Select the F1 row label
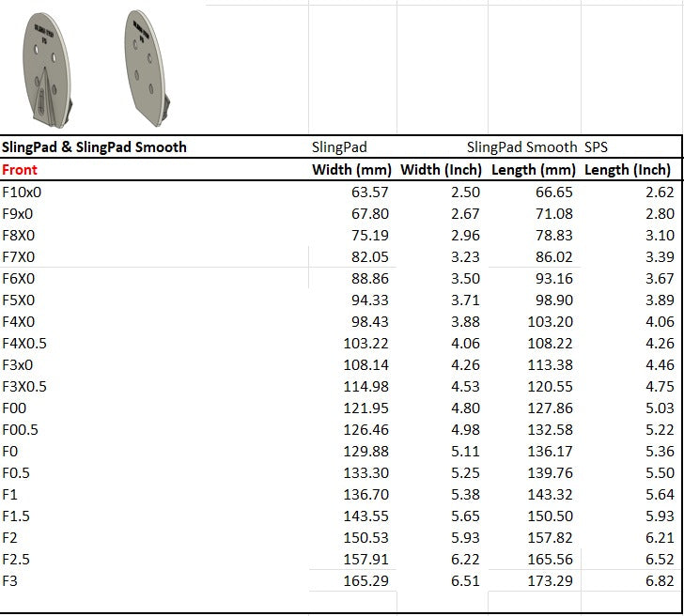This screenshot has height=616, width=684. tap(9, 495)
